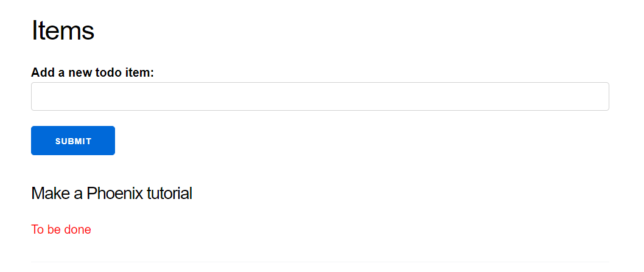Click the letter 'I' in the Items heading
The image size is (644, 272).
coord(34,30)
